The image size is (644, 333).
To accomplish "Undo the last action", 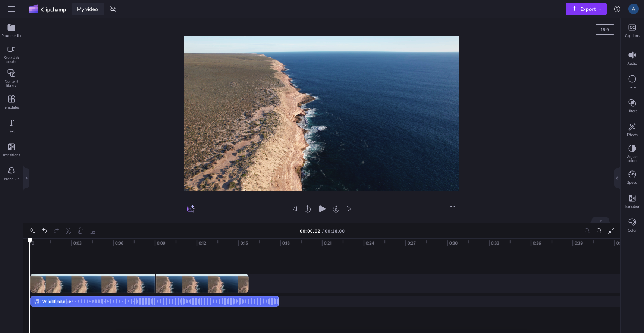I will 44,231.
